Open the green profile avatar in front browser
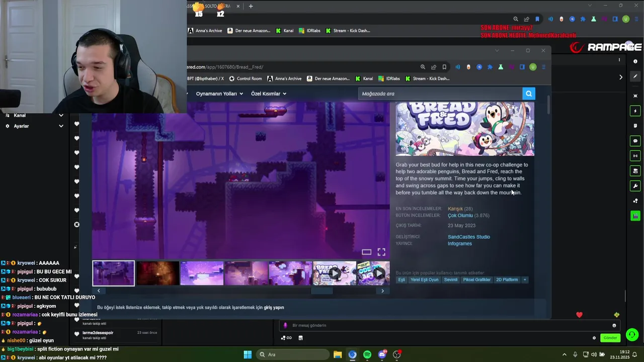644x362 pixels. coord(533,67)
